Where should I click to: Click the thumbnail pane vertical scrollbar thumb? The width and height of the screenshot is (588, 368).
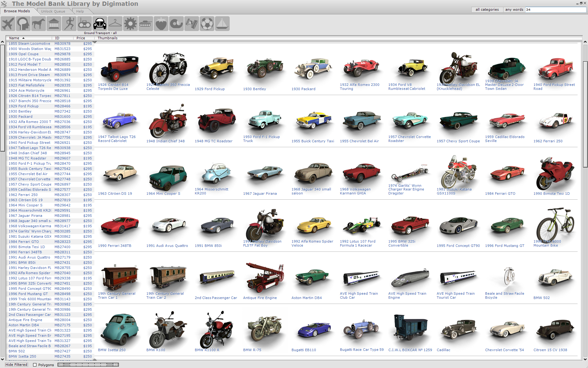tap(585, 114)
